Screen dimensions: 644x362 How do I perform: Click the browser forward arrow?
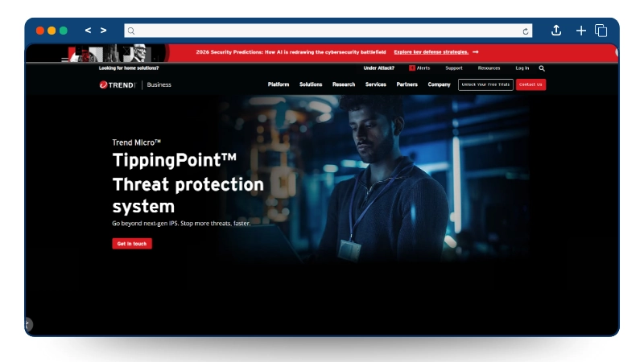pyautogui.click(x=104, y=31)
